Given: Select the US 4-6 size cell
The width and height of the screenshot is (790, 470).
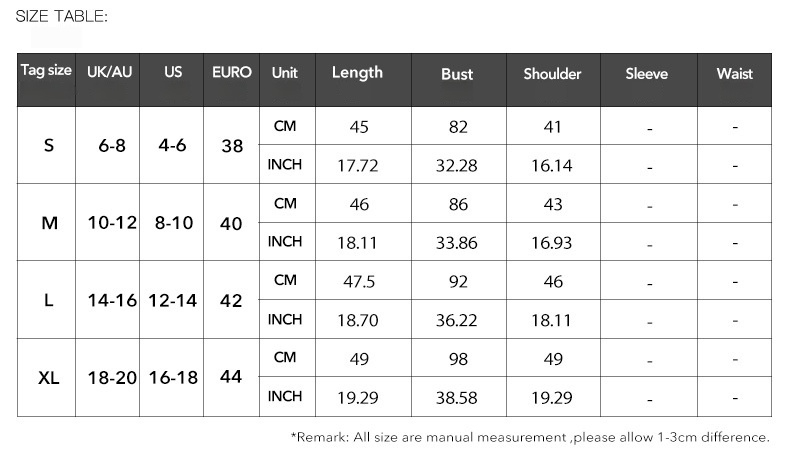Looking at the screenshot, I should pyautogui.click(x=172, y=145).
